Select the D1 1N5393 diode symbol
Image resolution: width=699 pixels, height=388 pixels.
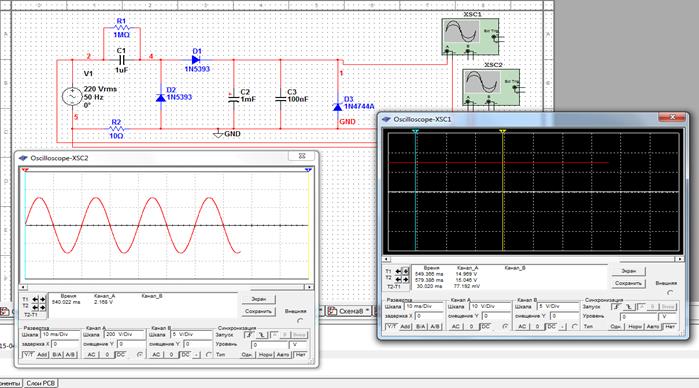[x=195, y=60]
